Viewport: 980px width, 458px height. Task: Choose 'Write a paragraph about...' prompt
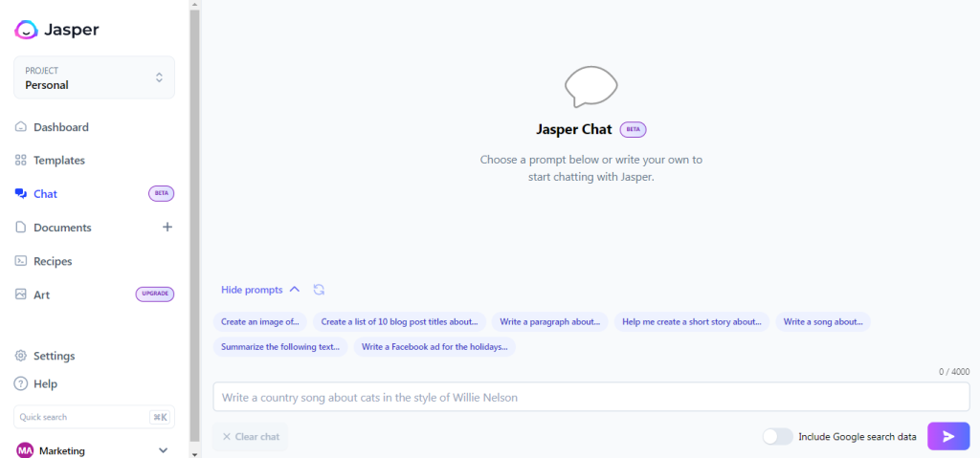coord(550,322)
